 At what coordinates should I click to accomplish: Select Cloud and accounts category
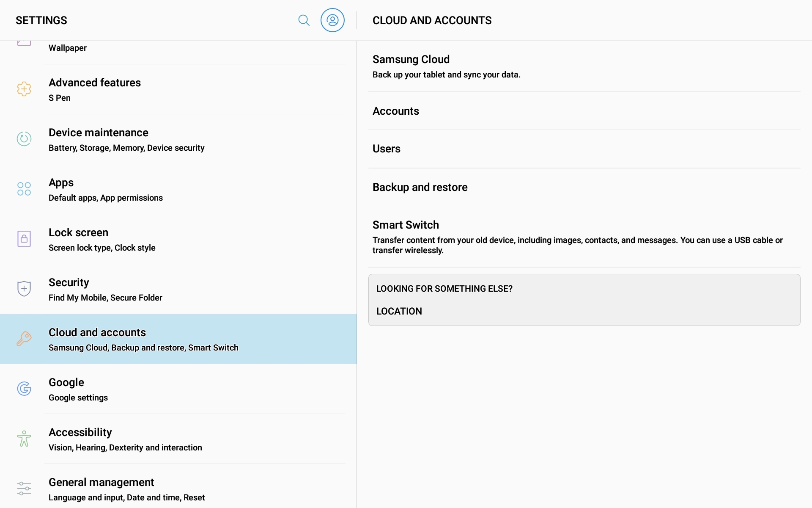178,339
